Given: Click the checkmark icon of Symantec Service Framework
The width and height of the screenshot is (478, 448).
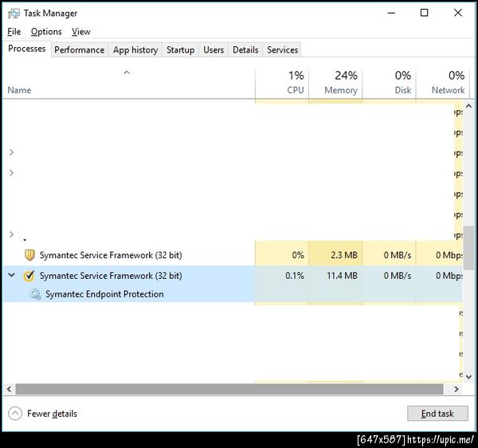Looking at the screenshot, I should [x=29, y=276].
